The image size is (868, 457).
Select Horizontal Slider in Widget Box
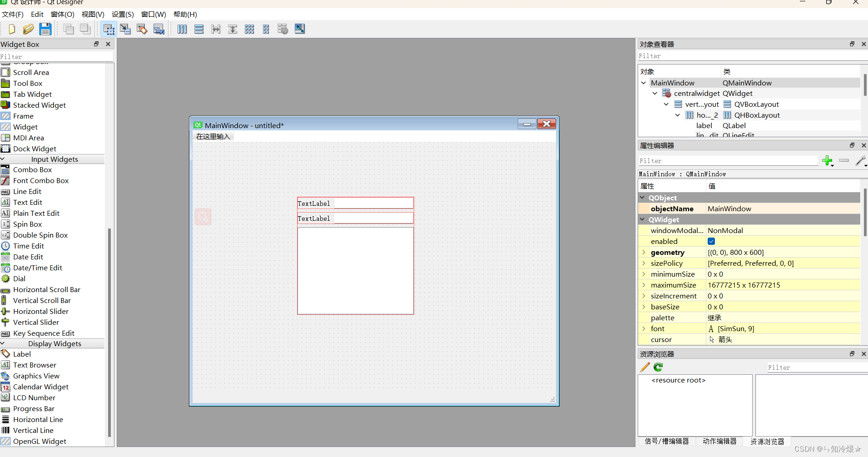[x=40, y=312]
